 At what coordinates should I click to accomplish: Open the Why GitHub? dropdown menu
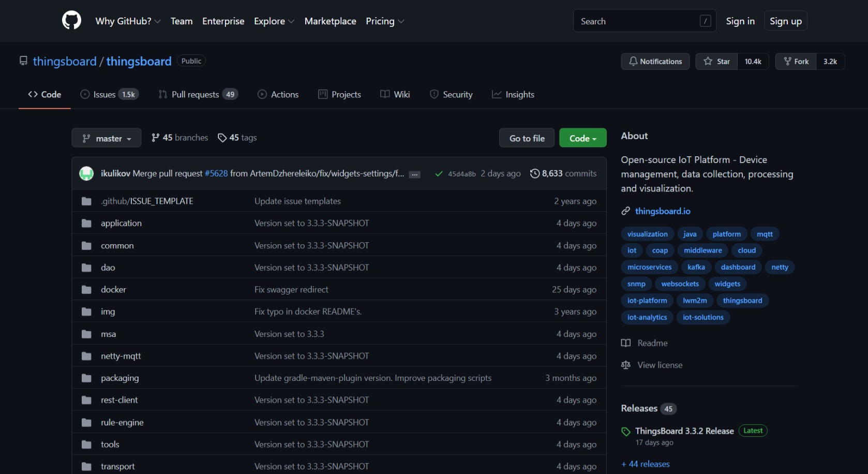click(128, 21)
